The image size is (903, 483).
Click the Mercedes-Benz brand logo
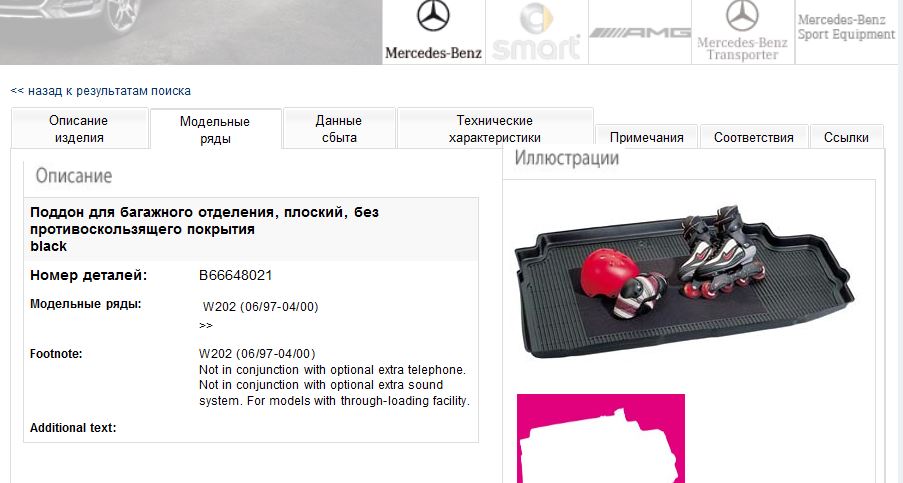tap(433, 32)
